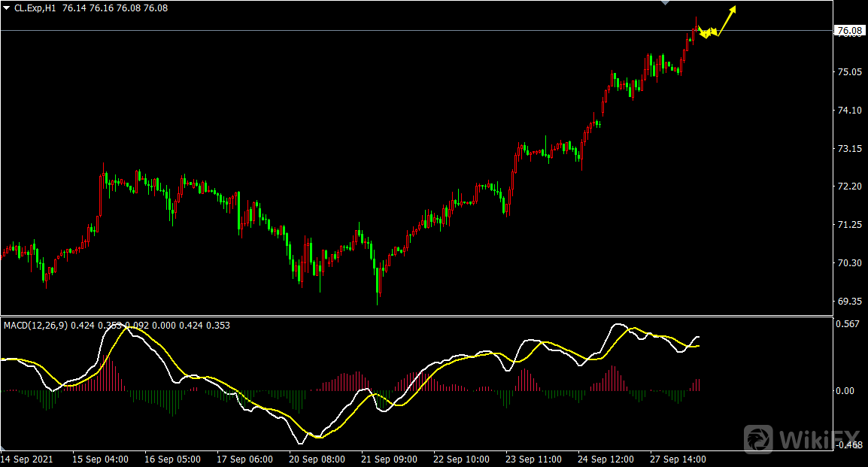Click the 17 Sep 06:00 time label
868x467 pixels.
pos(244,459)
